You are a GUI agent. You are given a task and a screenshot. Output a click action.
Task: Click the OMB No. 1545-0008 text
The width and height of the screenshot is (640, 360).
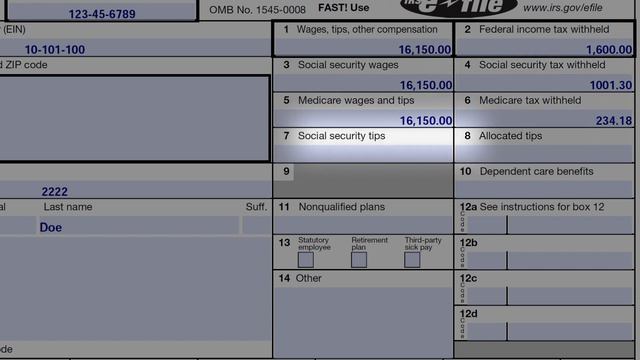[257, 9]
